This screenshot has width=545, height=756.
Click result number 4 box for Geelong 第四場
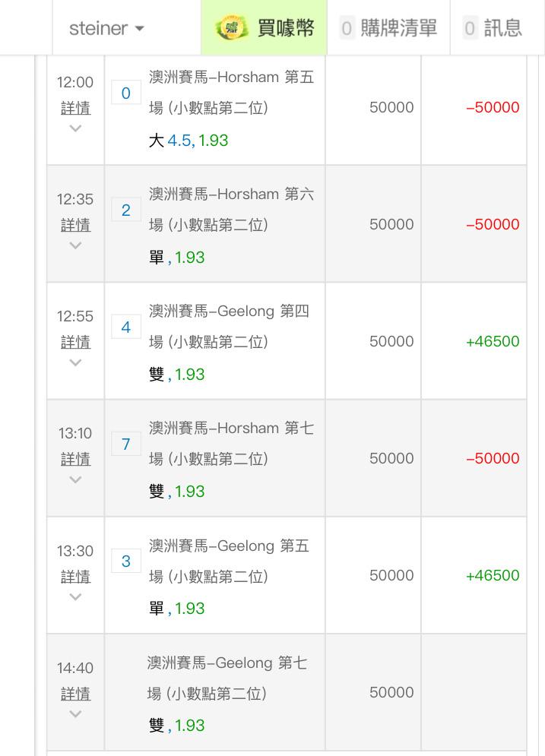[126, 327]
